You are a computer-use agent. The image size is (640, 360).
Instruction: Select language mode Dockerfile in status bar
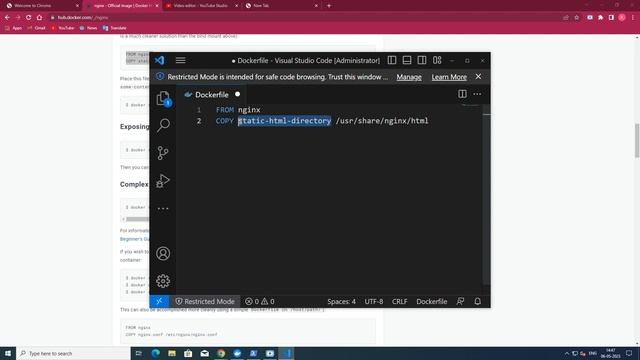click(x=431, y=301)
